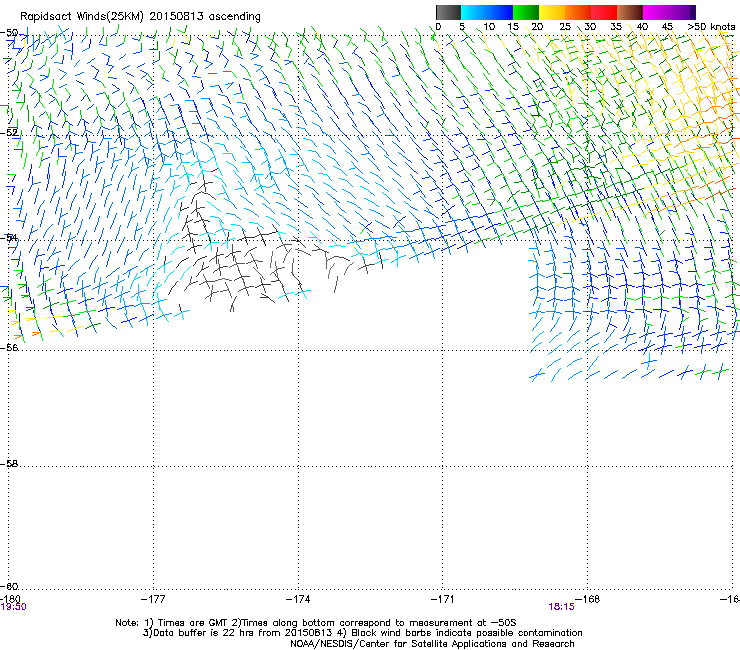Select the blue 10-15 knots legend swatch
This screenshot has width=740, height=650.
tap(500, 12)
